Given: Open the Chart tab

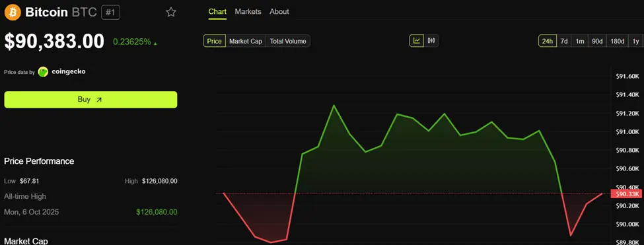Looking at the screenshot, I should [x=217, y=11].
